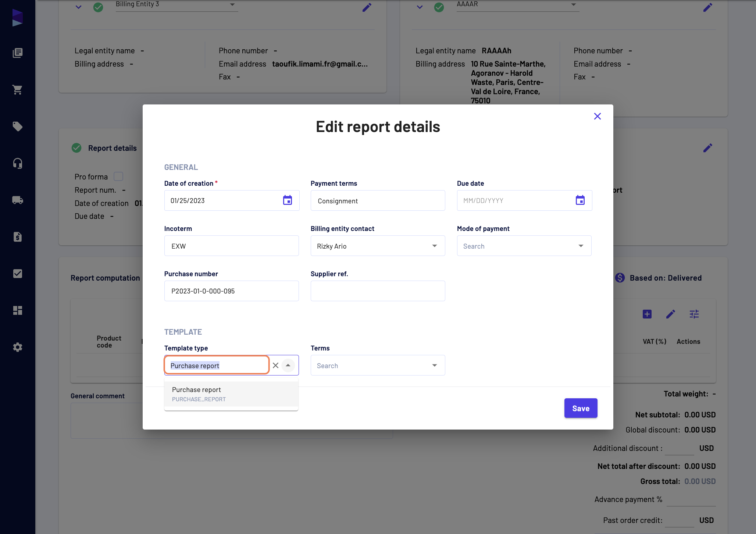
Task: Save the report details
Action: point(581,408)
